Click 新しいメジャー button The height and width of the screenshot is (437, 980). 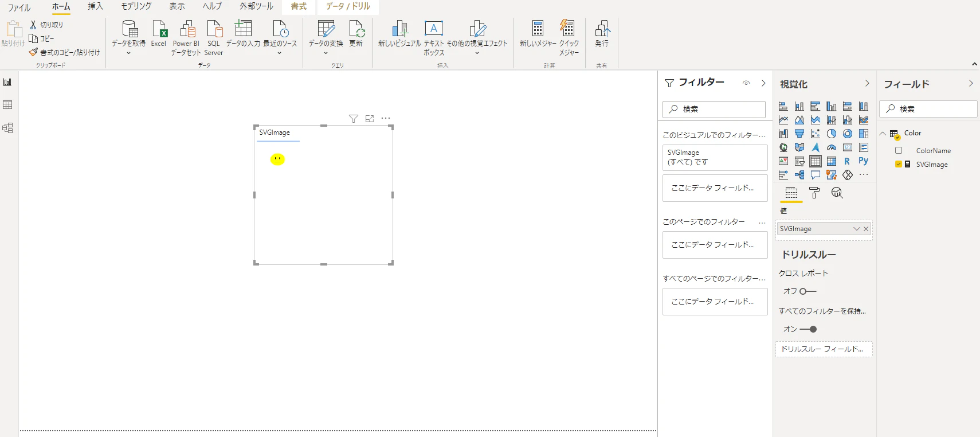click(538, 34)
